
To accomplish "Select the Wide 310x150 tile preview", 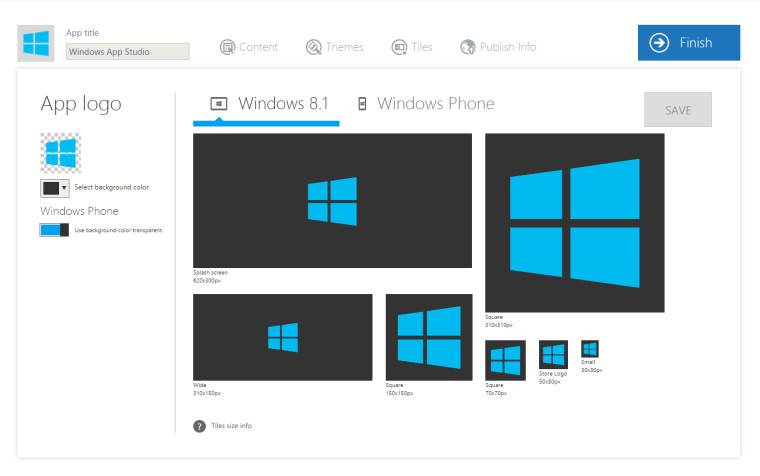I will pos(283,337).
